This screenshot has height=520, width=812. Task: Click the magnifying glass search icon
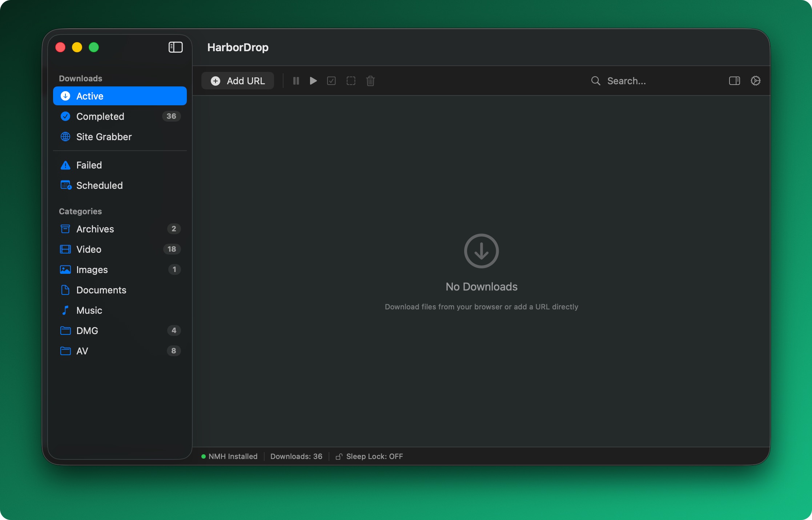click(596, 81)
